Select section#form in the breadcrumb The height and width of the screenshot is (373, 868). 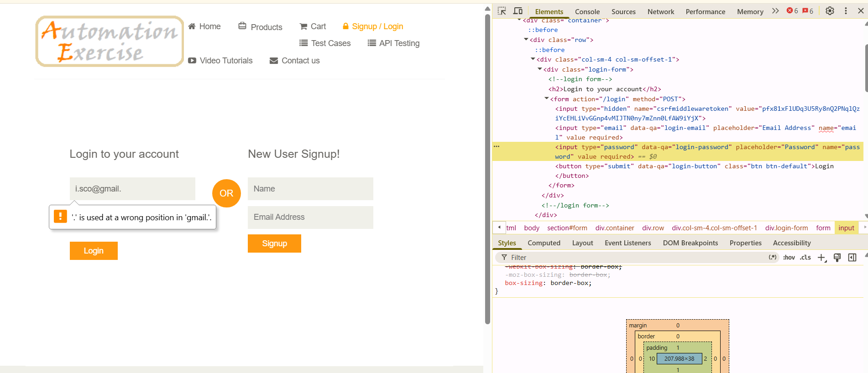tap(567, 228)
